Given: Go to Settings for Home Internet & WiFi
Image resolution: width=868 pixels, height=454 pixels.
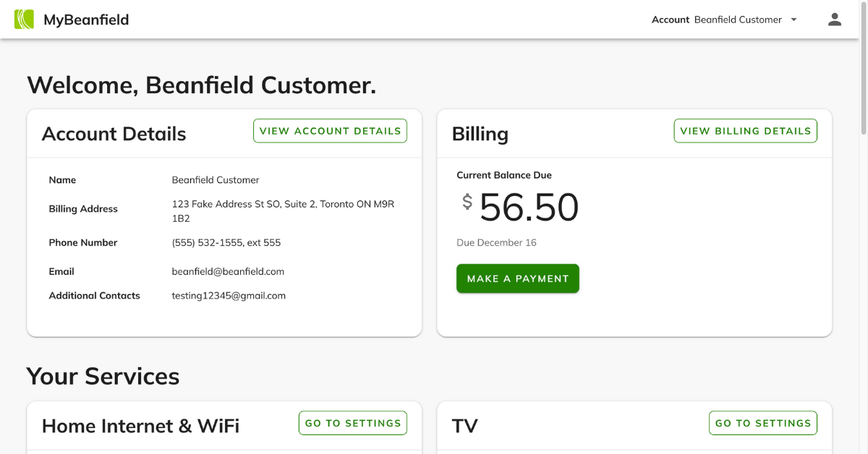Looking at the screenshot, I should point(353,423).
